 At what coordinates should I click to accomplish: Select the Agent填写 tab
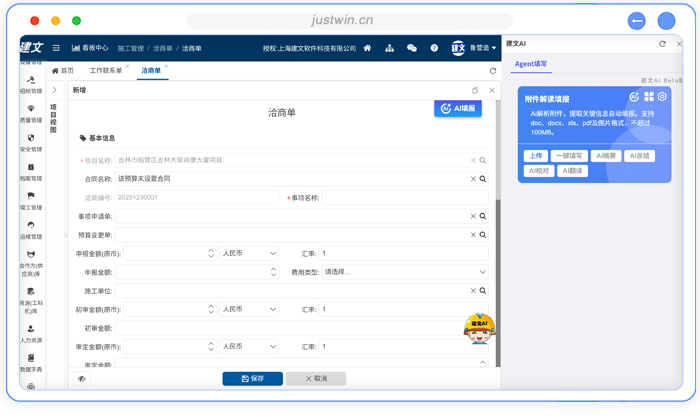pyautogui.click(x=530, y=64)
